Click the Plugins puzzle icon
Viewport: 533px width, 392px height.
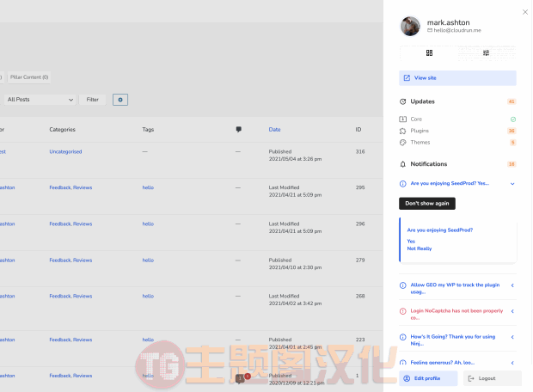[x=403, y=131]
